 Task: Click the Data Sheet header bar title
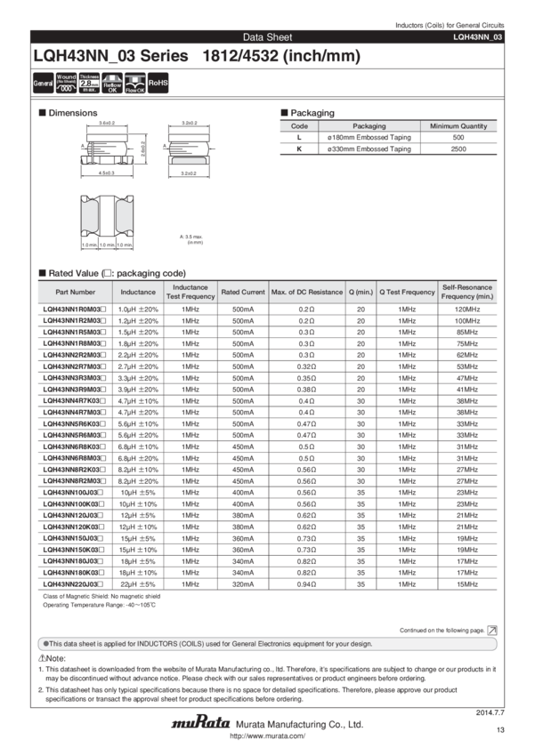[267, 37]
